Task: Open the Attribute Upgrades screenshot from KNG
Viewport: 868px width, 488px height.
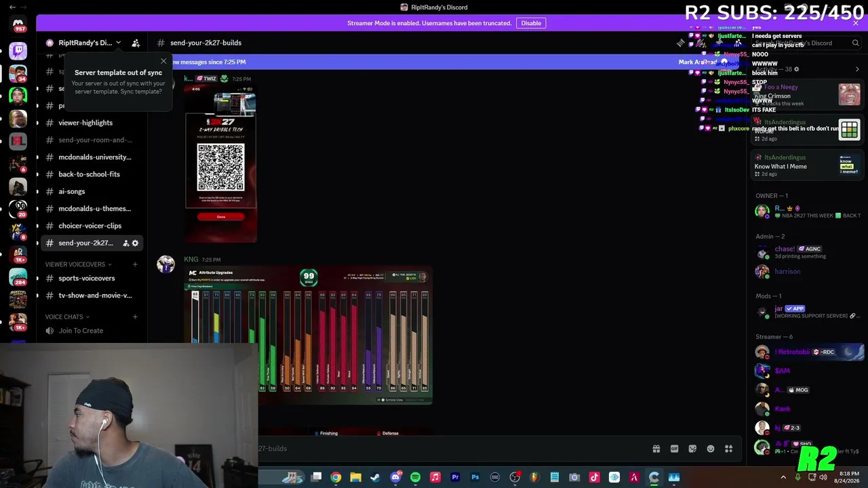Action: [x=309, y=336]
